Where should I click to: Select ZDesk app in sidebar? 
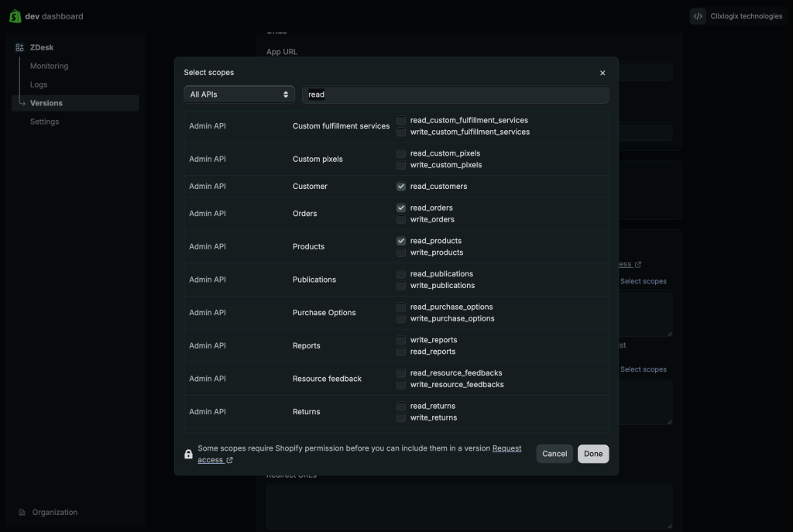pos(42,47)
